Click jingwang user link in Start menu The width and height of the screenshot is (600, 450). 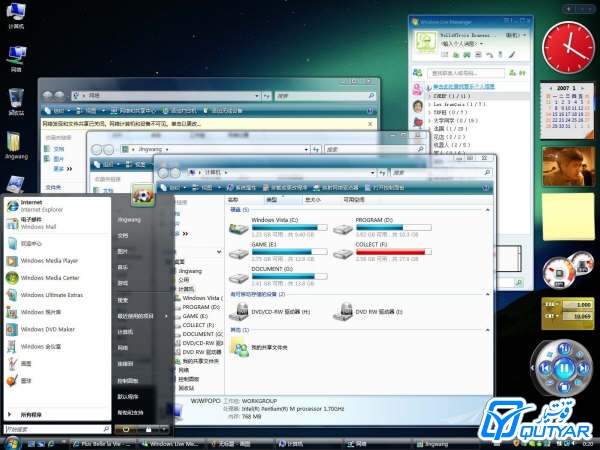click(x=129, y=220)
